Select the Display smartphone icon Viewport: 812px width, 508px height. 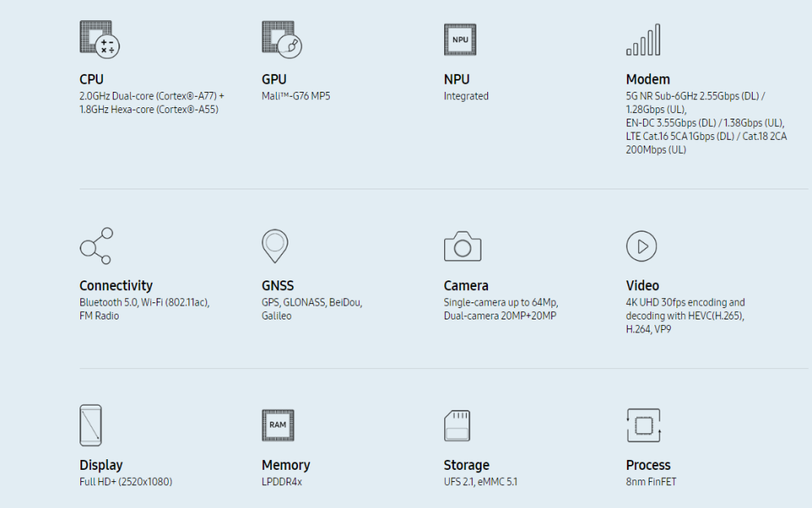90,424
